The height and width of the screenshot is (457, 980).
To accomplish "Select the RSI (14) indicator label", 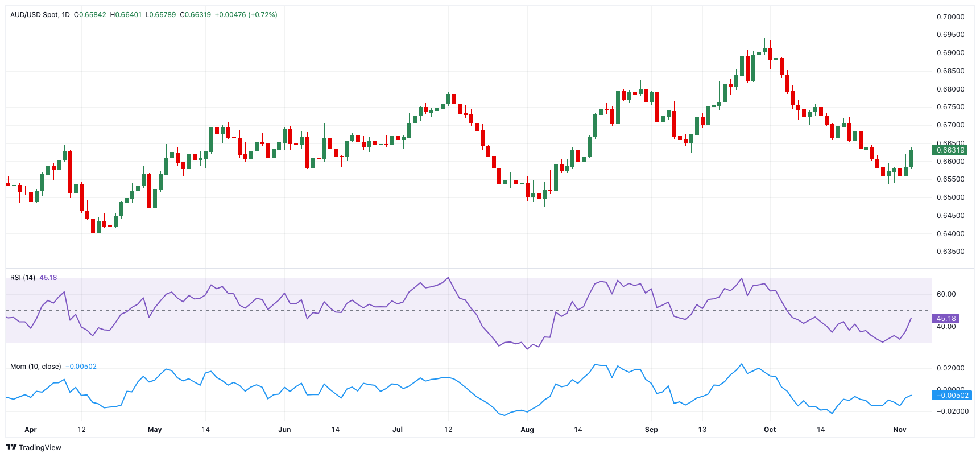I will click(x=23, y=278).
